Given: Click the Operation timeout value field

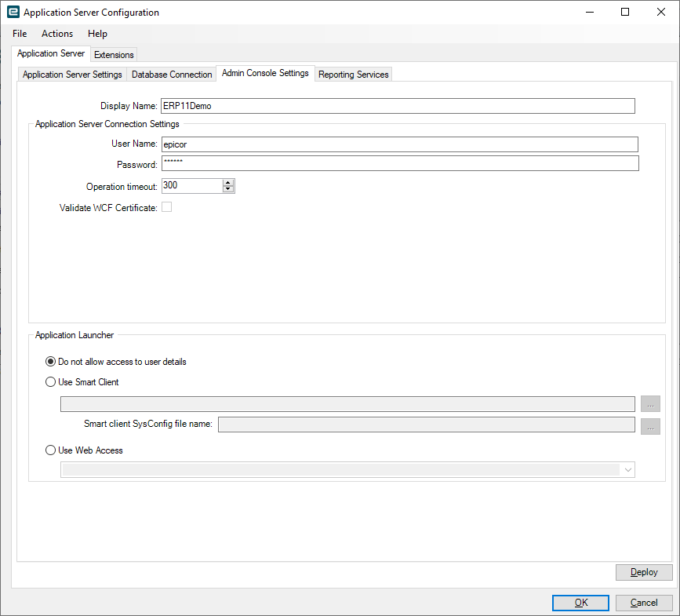Looking at the screenshot, I should pos(192,186).
